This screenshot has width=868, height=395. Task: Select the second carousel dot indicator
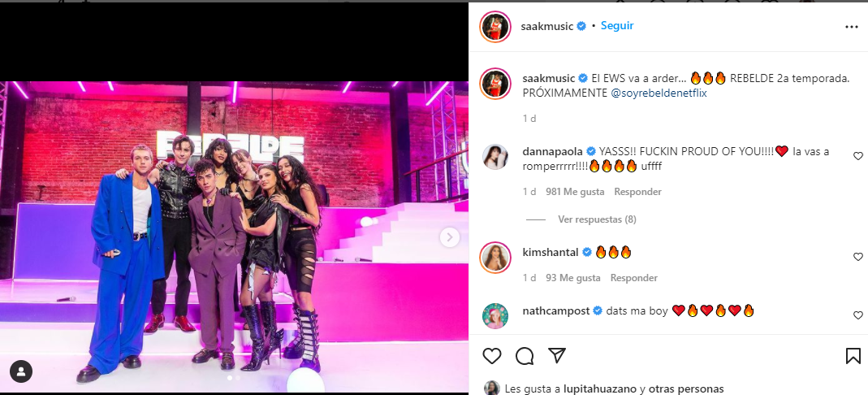point(238,378)
